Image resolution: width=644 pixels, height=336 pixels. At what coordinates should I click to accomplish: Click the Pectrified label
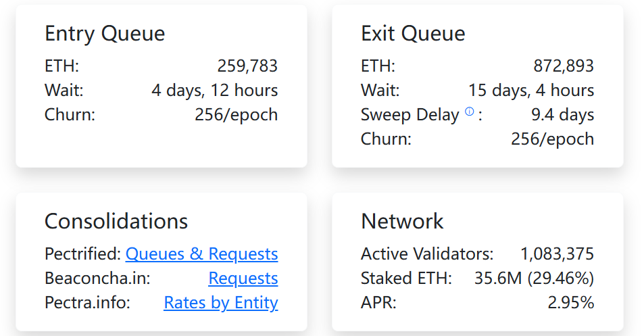(82, 254)
